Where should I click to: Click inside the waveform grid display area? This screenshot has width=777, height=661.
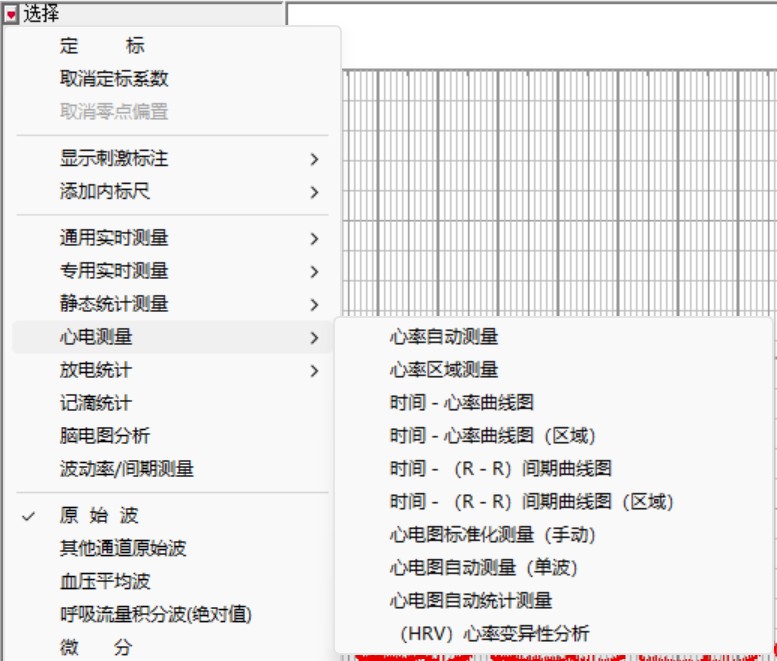coord(557,193)
